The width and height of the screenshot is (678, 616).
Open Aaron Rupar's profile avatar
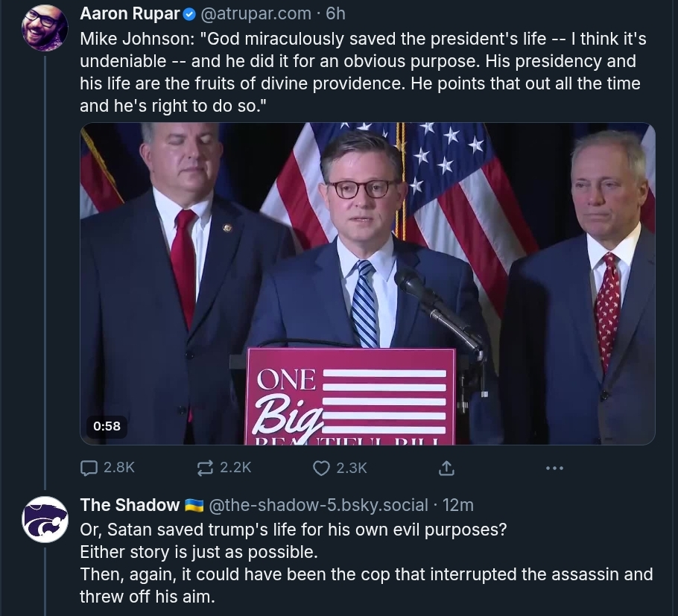click(45, 28)
